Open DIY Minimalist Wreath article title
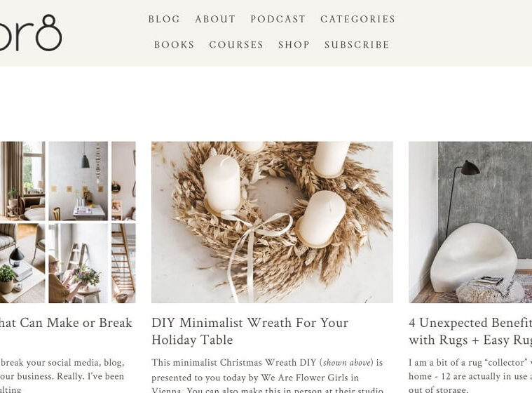Image resolution: width=532 pixels, height=393 pixels. point(250,331)
